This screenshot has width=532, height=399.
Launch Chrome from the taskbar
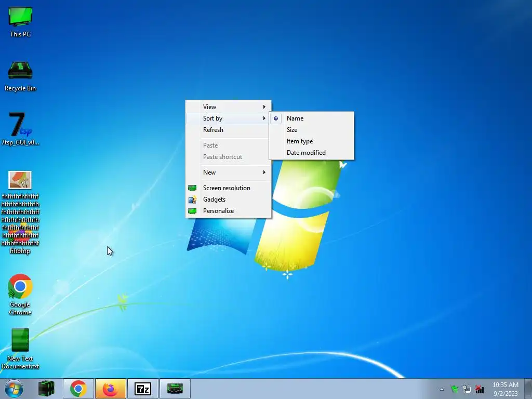point(78,389)
